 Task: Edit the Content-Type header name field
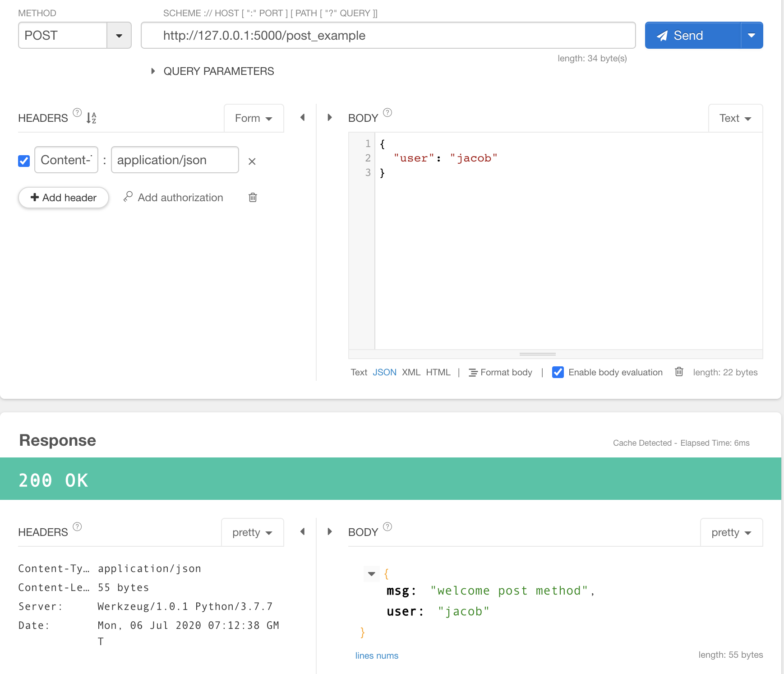[x=66, y=160]
